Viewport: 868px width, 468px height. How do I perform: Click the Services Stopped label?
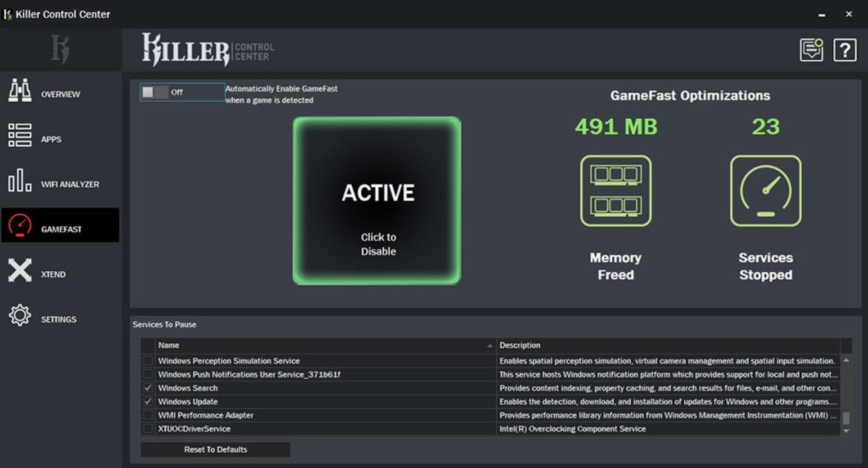click(x=766, y=267)
